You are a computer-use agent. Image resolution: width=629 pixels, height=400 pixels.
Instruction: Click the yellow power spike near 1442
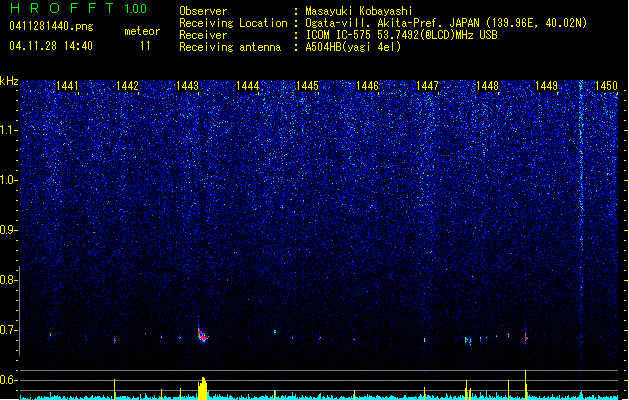point(115,389)
